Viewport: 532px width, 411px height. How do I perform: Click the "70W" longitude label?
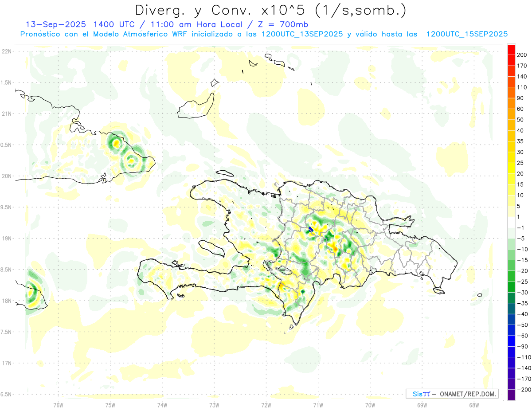[370, 405]
